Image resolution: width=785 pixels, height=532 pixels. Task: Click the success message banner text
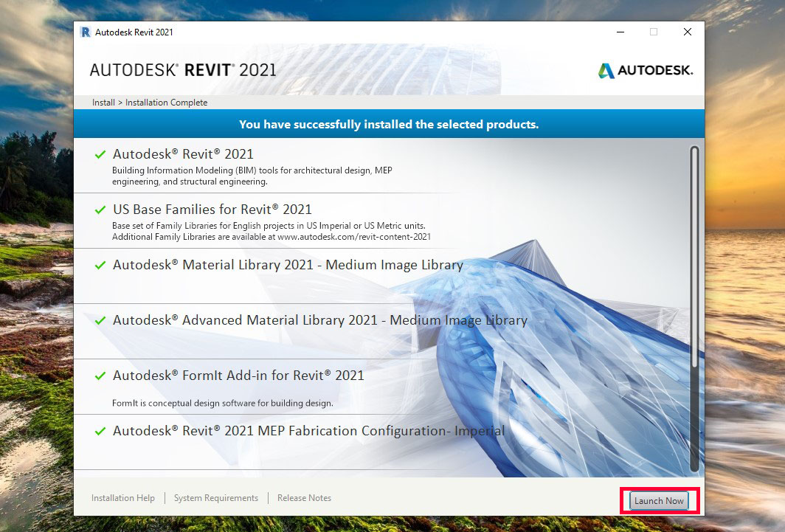(x=389, y=123)
